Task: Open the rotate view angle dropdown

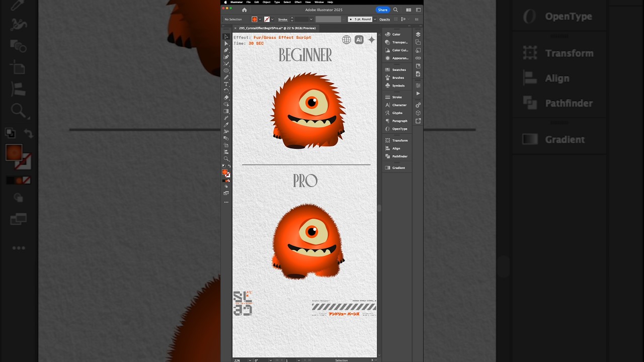Action: pos(271,360)
